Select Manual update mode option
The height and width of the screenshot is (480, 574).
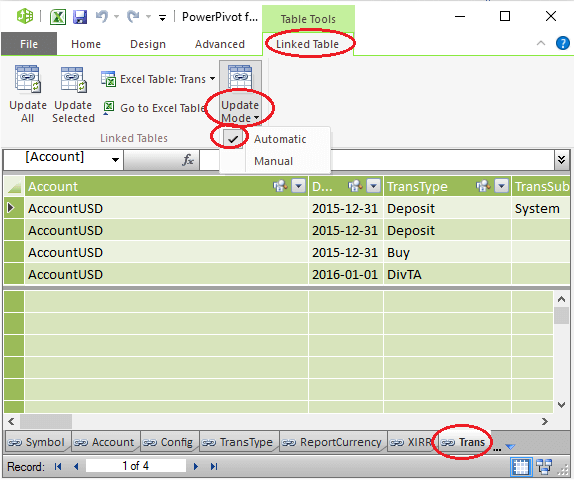(x=273, y=161)
